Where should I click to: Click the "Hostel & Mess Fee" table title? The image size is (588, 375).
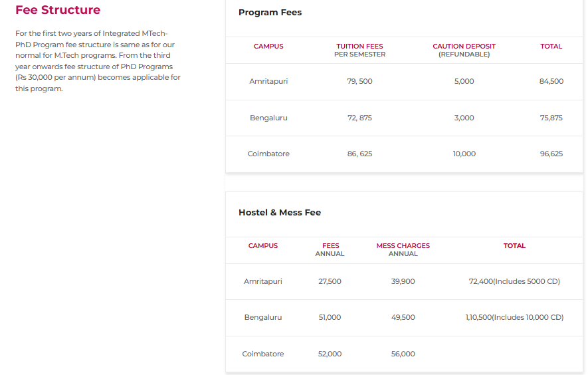click(280, 213)
